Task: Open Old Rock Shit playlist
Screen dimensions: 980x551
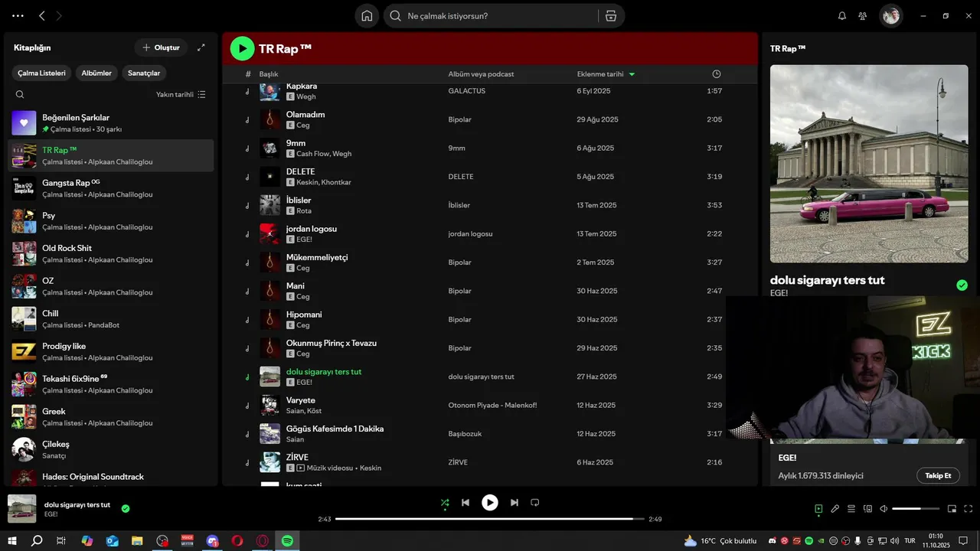Action: (111, 253)
